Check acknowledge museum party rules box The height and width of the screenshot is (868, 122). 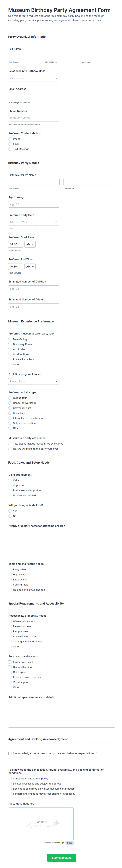[x=10, y=753]
